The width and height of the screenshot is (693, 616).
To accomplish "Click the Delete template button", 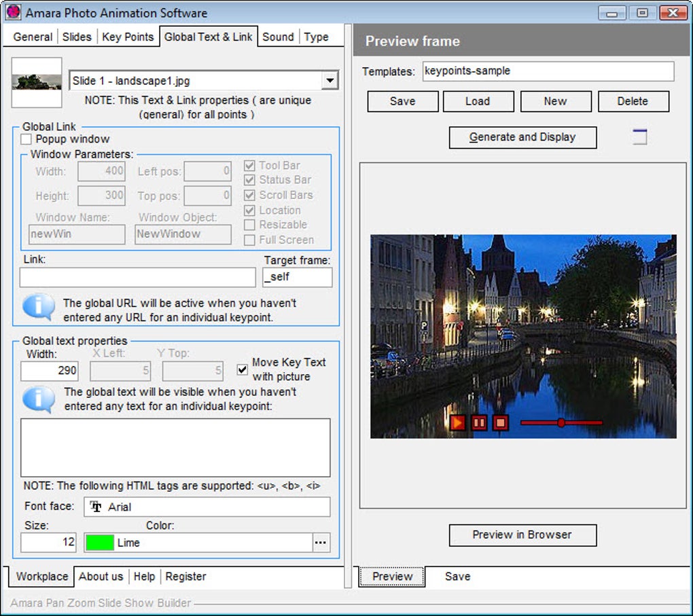I will coord(633,101).
